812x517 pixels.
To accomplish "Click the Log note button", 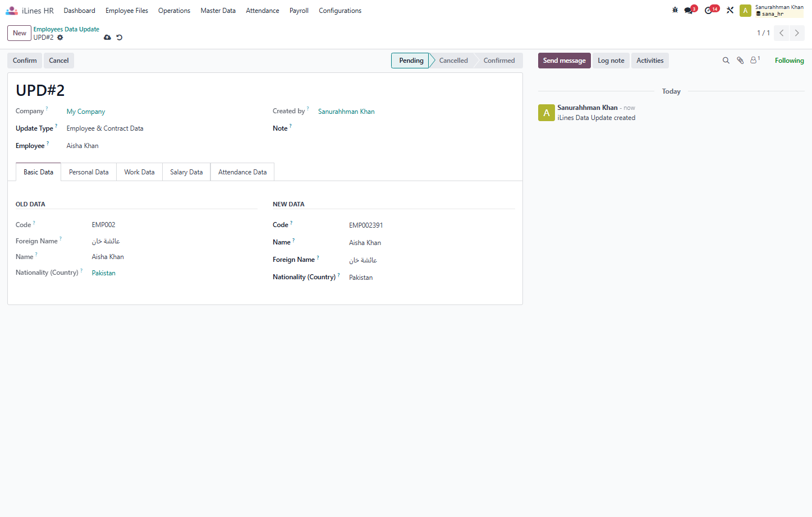I will pos(611,61).
